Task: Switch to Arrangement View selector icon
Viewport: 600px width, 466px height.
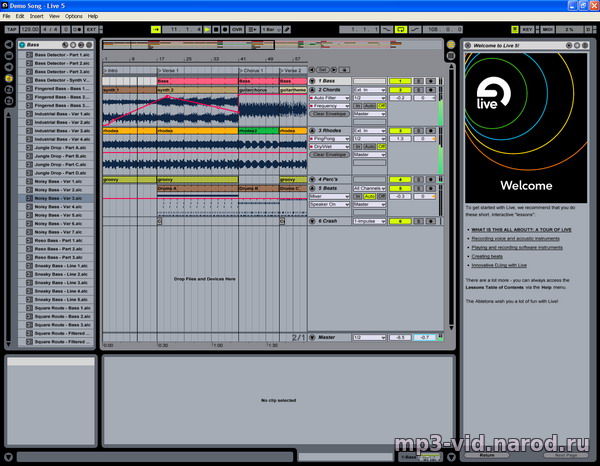Action: tap(451, 44)
